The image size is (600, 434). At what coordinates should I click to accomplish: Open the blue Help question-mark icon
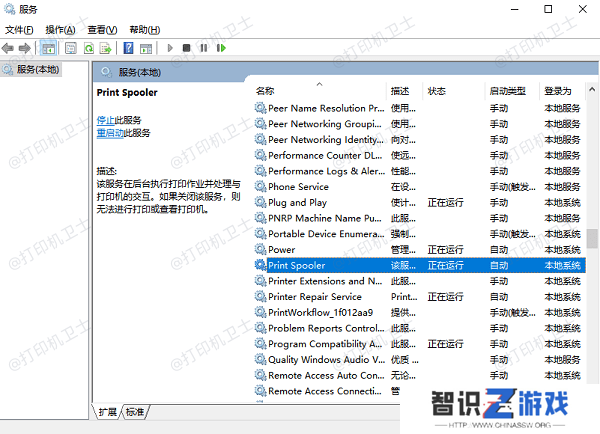point(129,47)
